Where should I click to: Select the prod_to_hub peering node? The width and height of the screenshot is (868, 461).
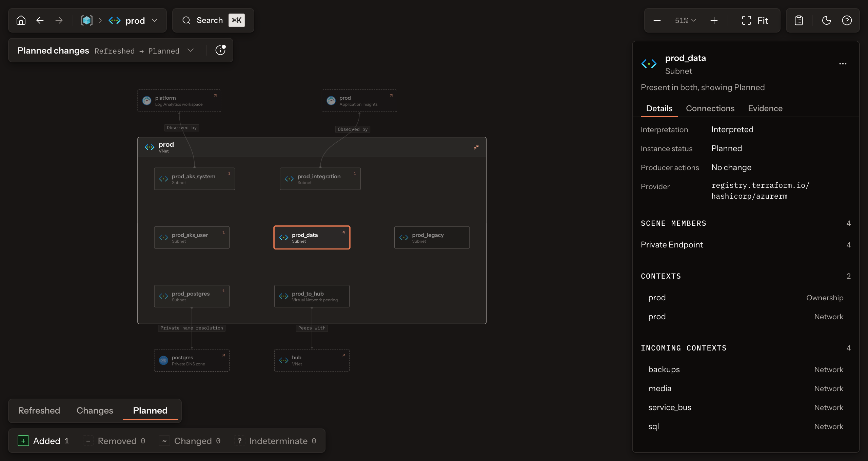312,296
